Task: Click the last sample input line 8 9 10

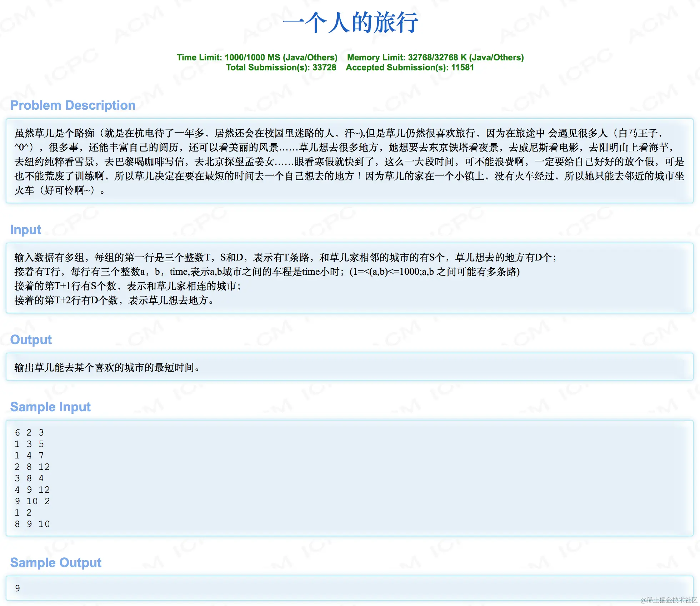Action: point(32,524)
